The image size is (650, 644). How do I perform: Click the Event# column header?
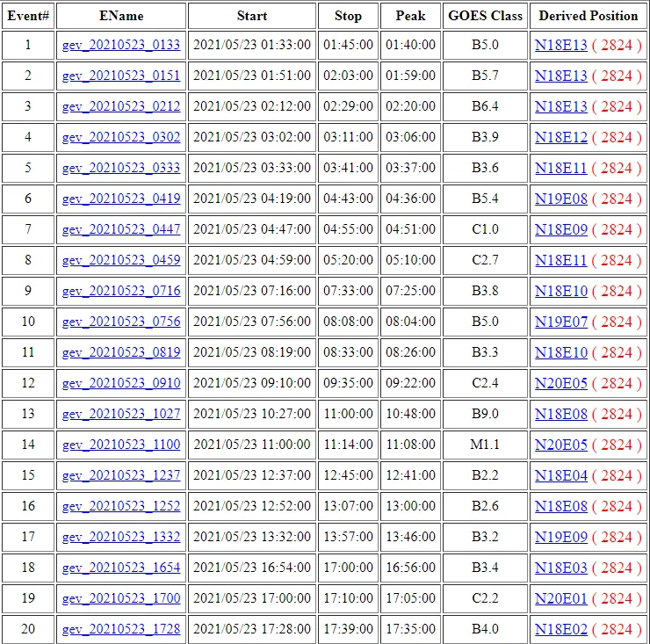tap(28, 16)
